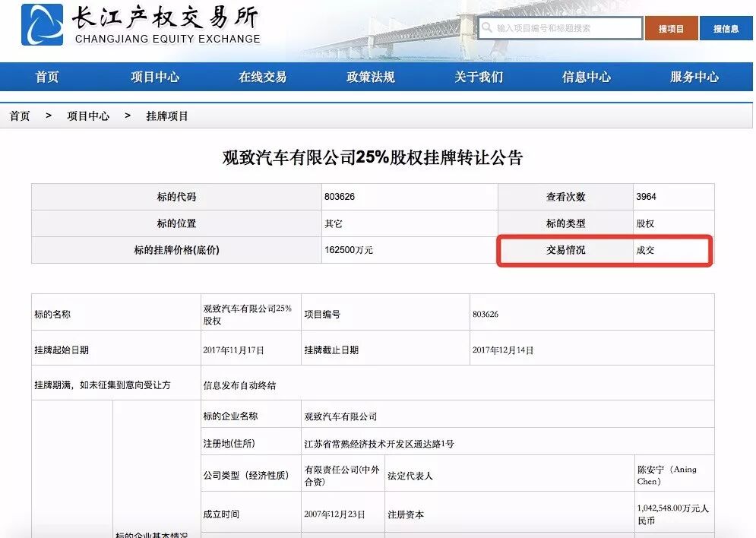Select the 标的名称 value 观致汽车有限公司25%股权
The width and height of the screenshot is (756, 538).
click(248, 315)
